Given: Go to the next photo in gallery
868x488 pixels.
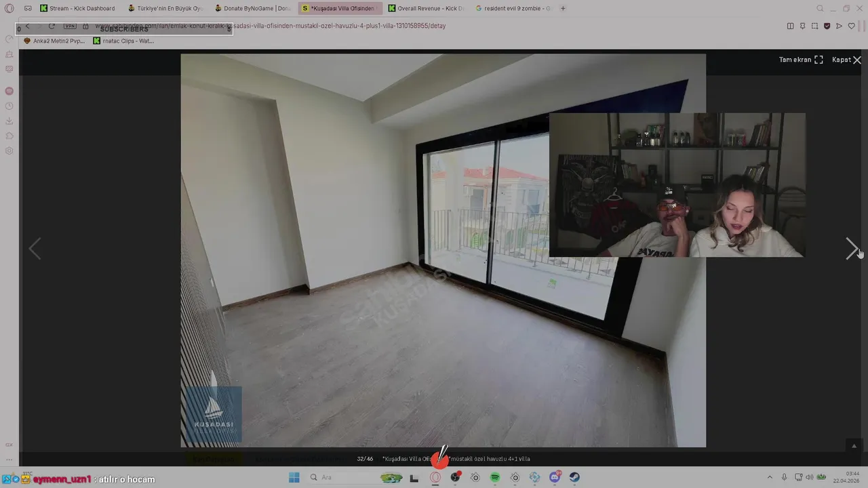Looking at the screenshot, I should [851, 249].
